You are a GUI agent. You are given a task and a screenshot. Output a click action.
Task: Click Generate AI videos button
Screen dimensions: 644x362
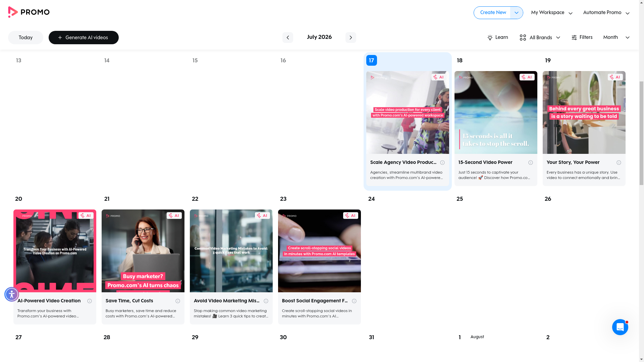(x=84, y=38)
